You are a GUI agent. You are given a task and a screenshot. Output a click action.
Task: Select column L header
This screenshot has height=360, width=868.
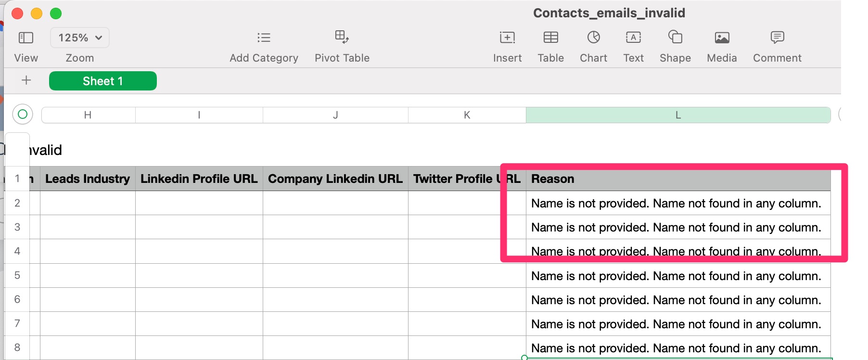coord(678,115)
